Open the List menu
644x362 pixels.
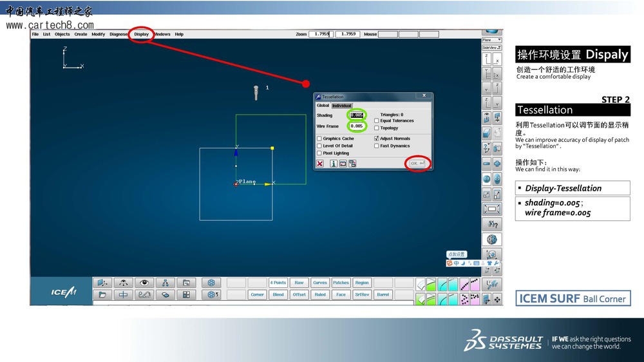[46, 34]
